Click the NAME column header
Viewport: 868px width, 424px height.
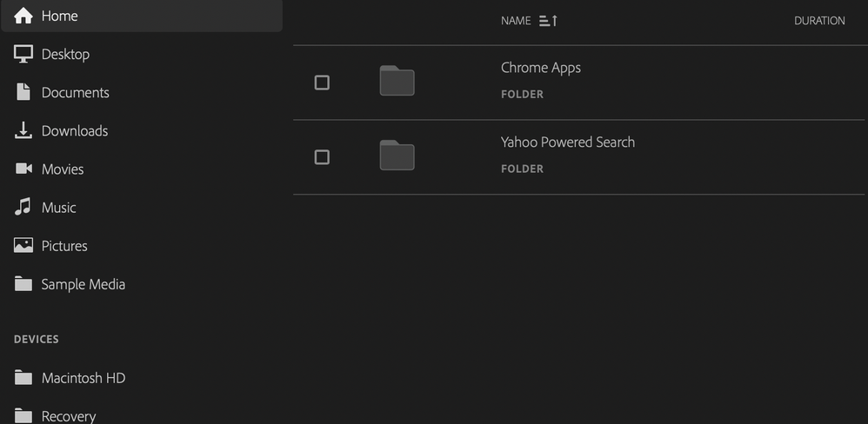[x=516, y=21]
